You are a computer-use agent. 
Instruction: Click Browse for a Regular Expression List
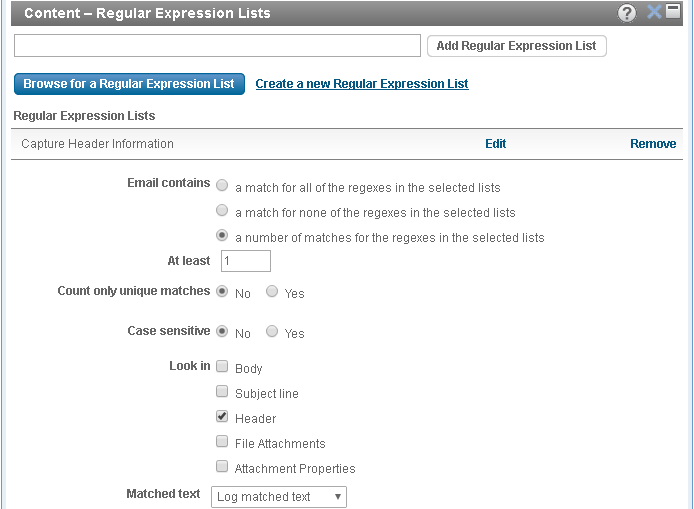[x=129, y=84]
